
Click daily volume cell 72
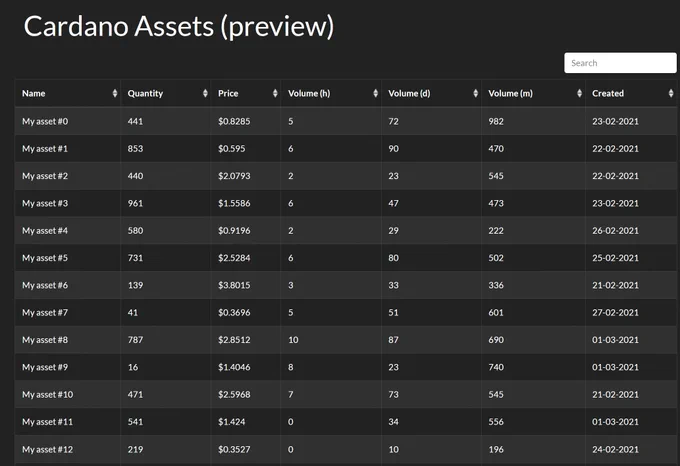coord(393,121)
